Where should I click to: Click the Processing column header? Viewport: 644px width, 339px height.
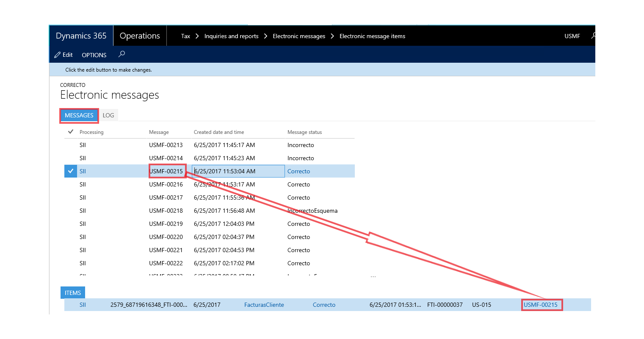(x=91, y=132)
